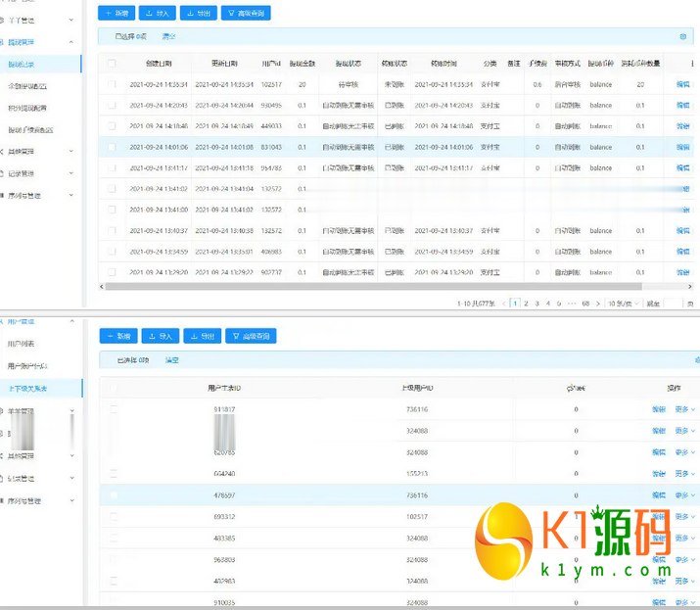Image resolution: width=700 pixels, height=610 pixels.
Task: Click the 新增 plus button above withdrawal records table
Action: [x=117, y=14]
